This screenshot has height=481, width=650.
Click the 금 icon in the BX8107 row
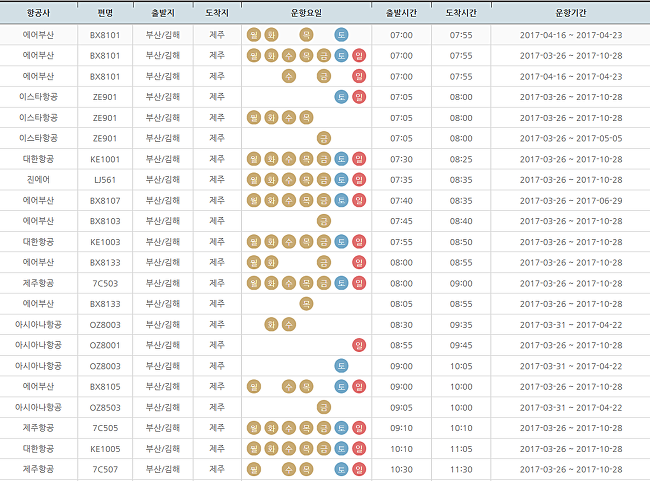(324, 200)
